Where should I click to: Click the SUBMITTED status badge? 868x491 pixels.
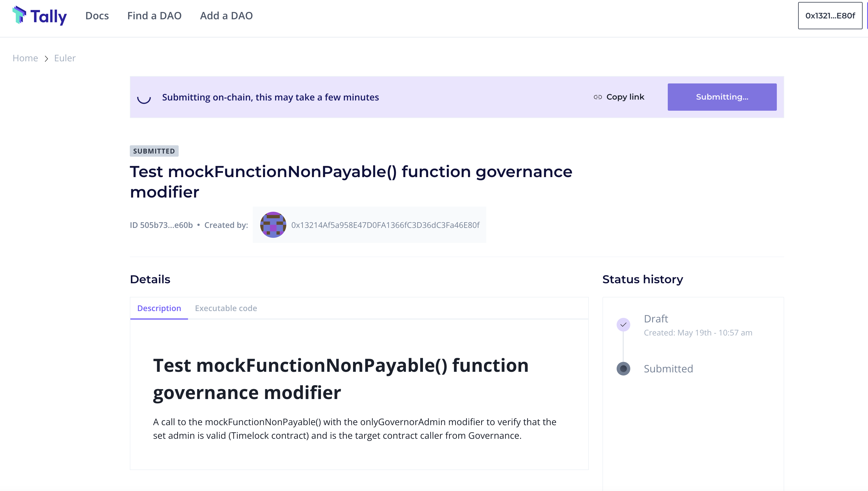[x=154, y=151]
